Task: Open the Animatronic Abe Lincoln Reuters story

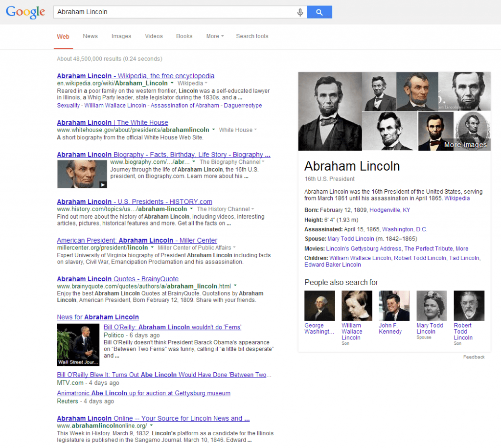Action: click(x=143, y=393)
